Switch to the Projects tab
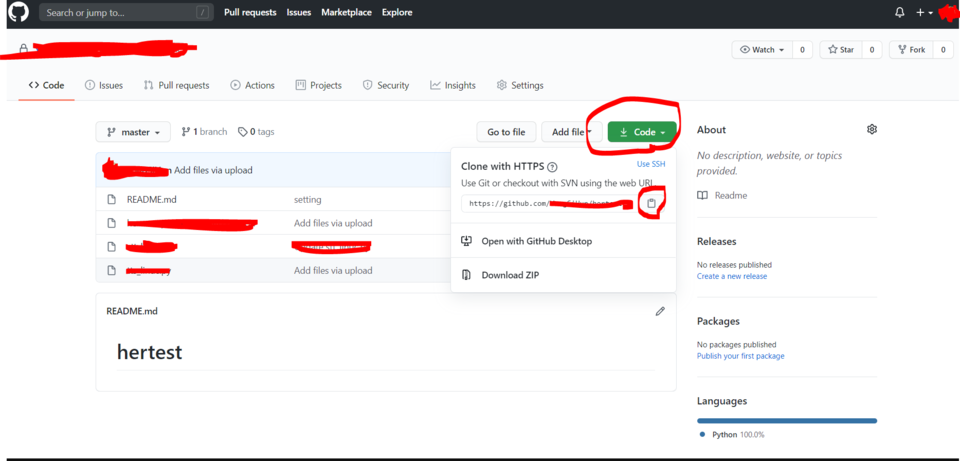The image size is (960, 461). click(318, 85)
